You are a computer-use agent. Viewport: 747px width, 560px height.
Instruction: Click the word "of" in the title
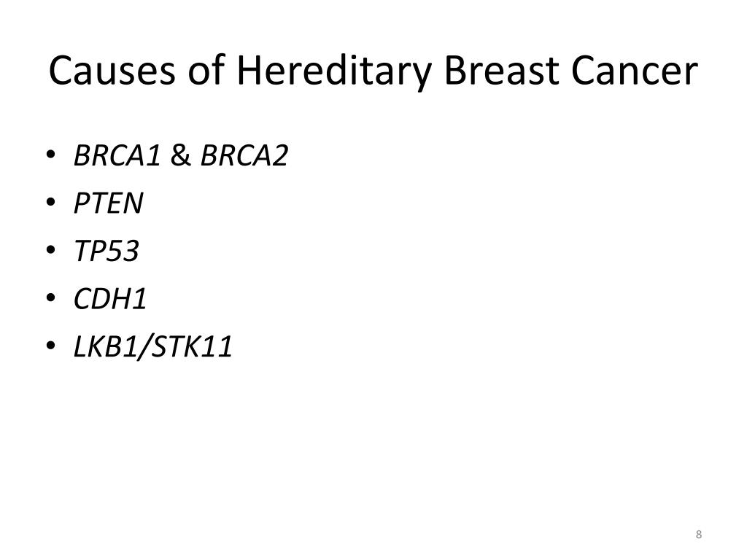[x=206, y=70]
